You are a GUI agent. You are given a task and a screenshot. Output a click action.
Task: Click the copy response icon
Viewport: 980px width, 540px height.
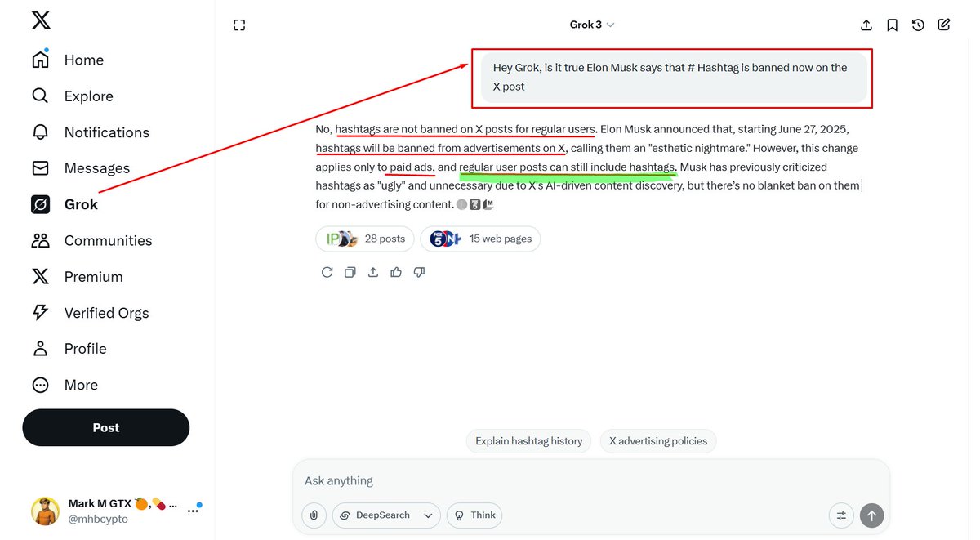point(350,272)
